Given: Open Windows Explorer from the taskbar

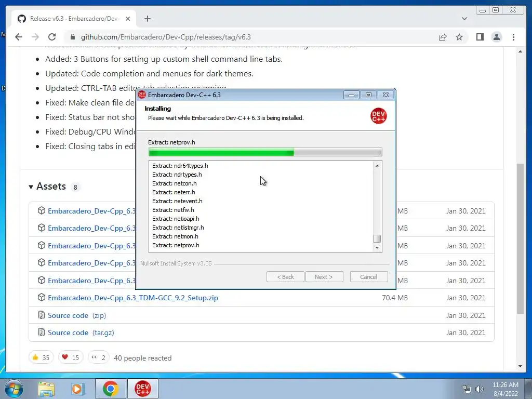Looking at the screenshot, I should coord(46,389).
